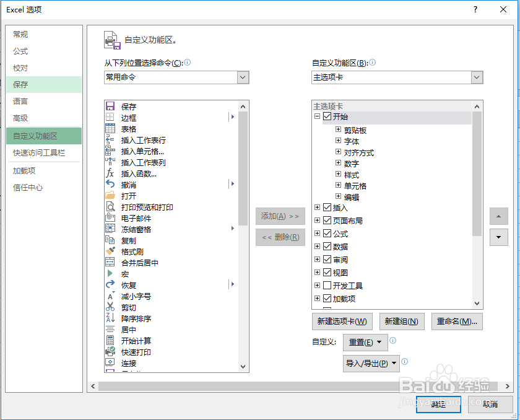520x420 pixels.
Task: Expand the 对齐方式 group
Action: coord(338,152)
